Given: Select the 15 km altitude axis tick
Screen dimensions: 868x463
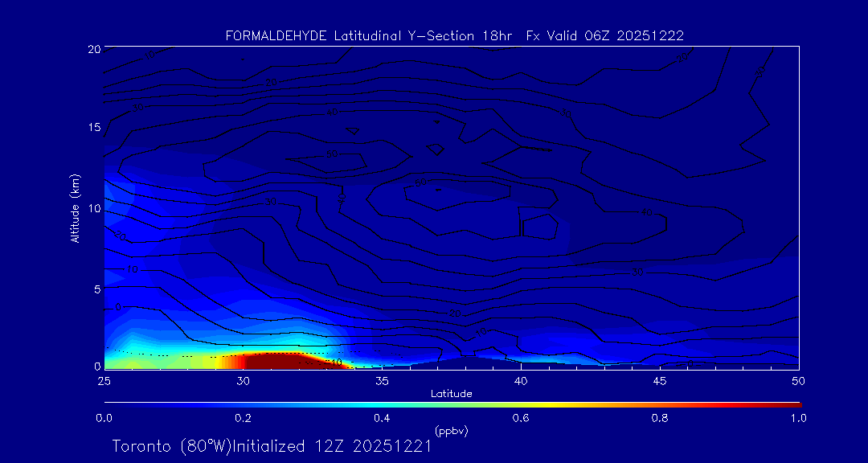Looking at the screenshot, I should tap(93, 128).
